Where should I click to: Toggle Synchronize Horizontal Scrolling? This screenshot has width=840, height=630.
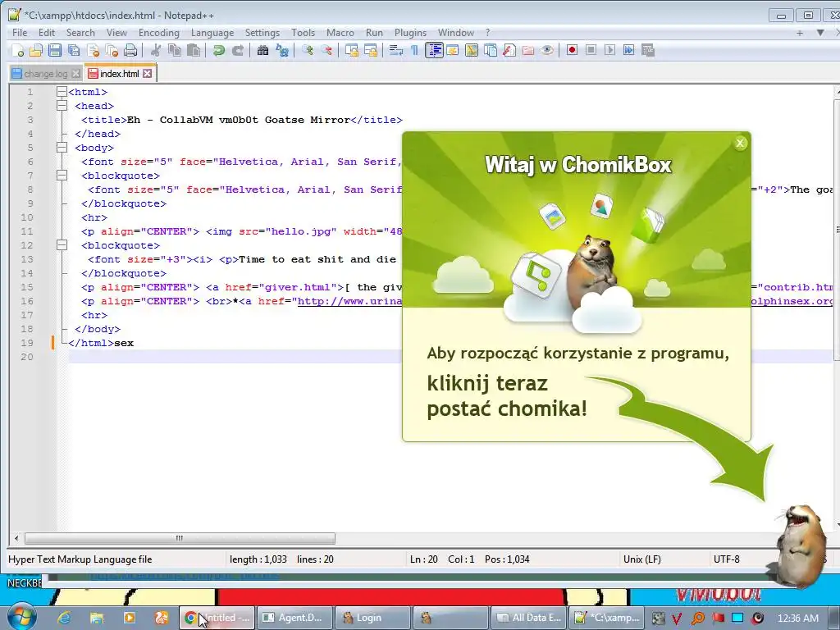coord(371,50)
